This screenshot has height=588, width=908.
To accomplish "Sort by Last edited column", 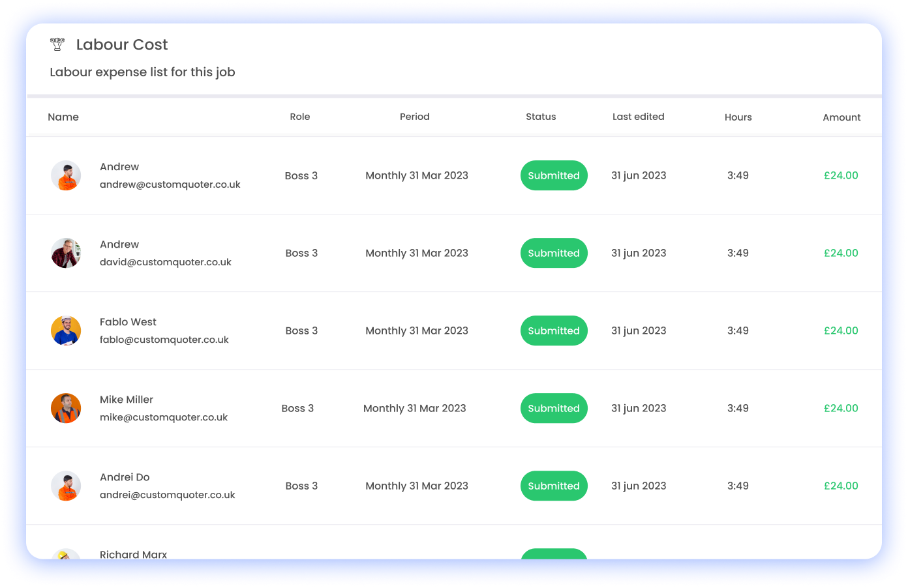I will point(638,117).
